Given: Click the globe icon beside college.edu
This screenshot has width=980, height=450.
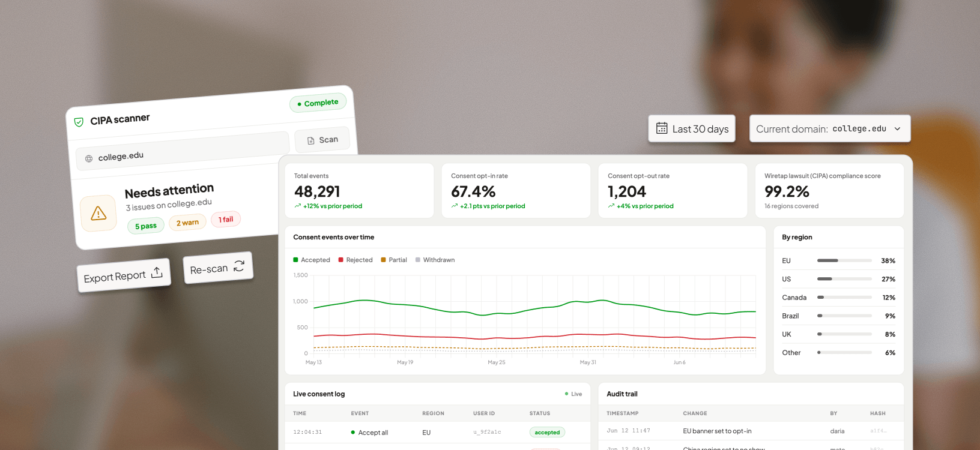Looking at the screenshot, I should (89, 158).
